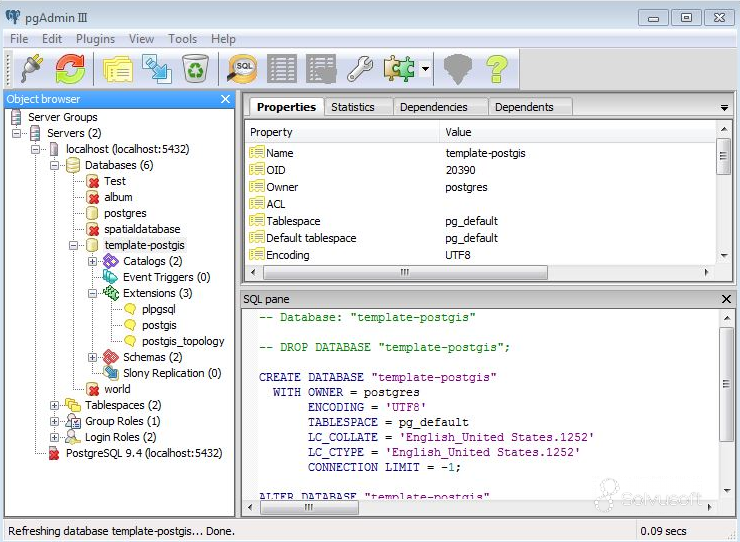The image size is (740, 542).
Task: Expand the Tablespaces (2) node
Action: point(54,405)
